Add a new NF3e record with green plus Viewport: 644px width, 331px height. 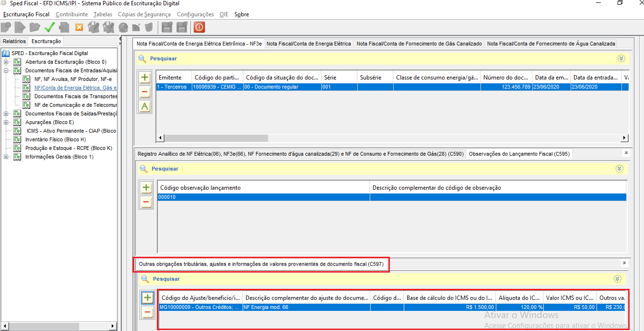(x=145, y=77)
